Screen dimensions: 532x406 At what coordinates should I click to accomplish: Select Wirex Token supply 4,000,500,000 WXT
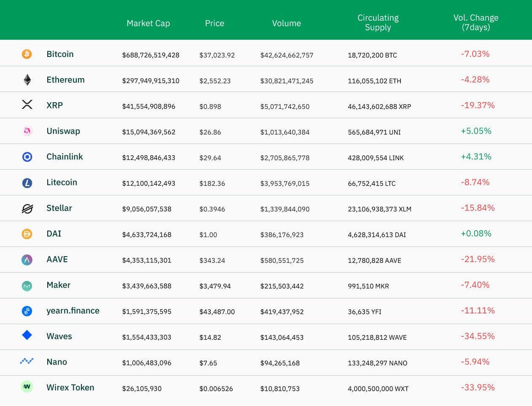[378, 389]
